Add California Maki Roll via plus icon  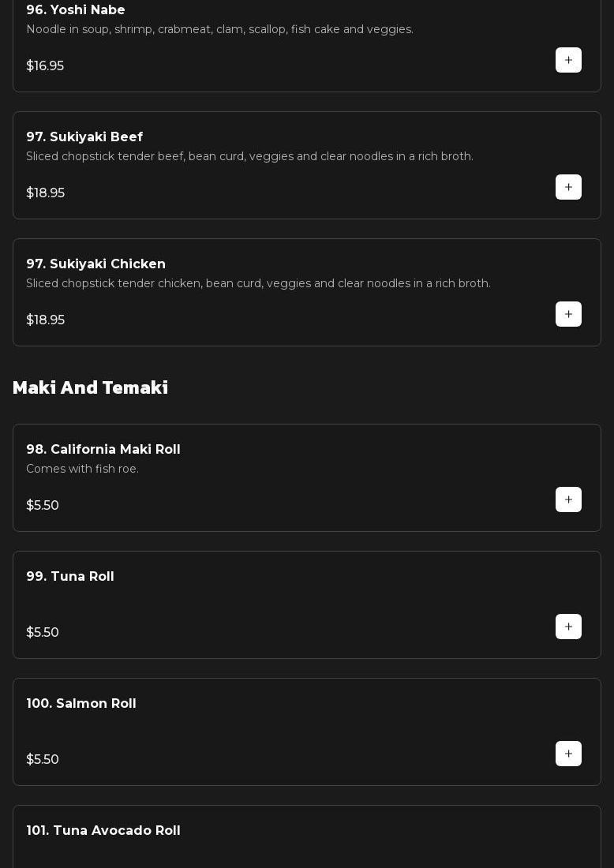[x=568, y=499]
